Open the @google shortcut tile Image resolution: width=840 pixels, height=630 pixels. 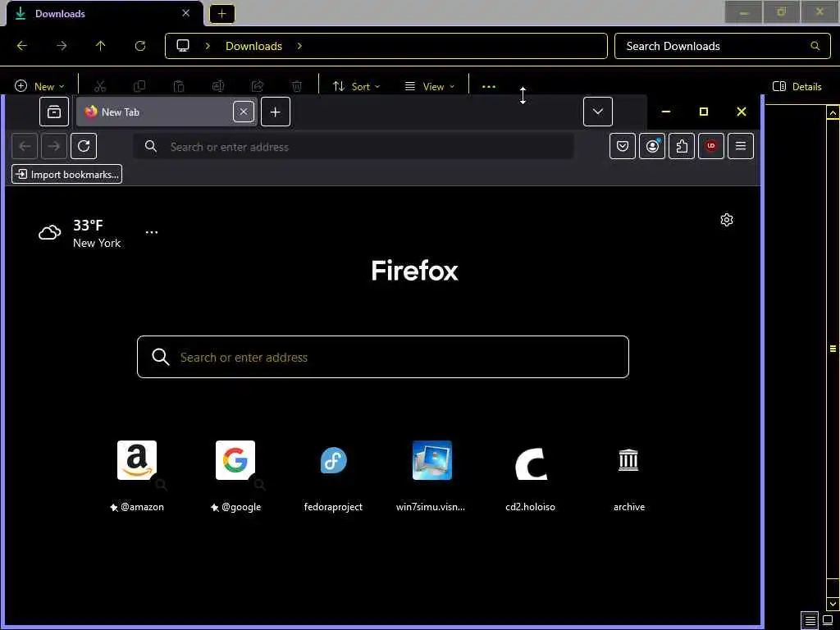[235, 477]
